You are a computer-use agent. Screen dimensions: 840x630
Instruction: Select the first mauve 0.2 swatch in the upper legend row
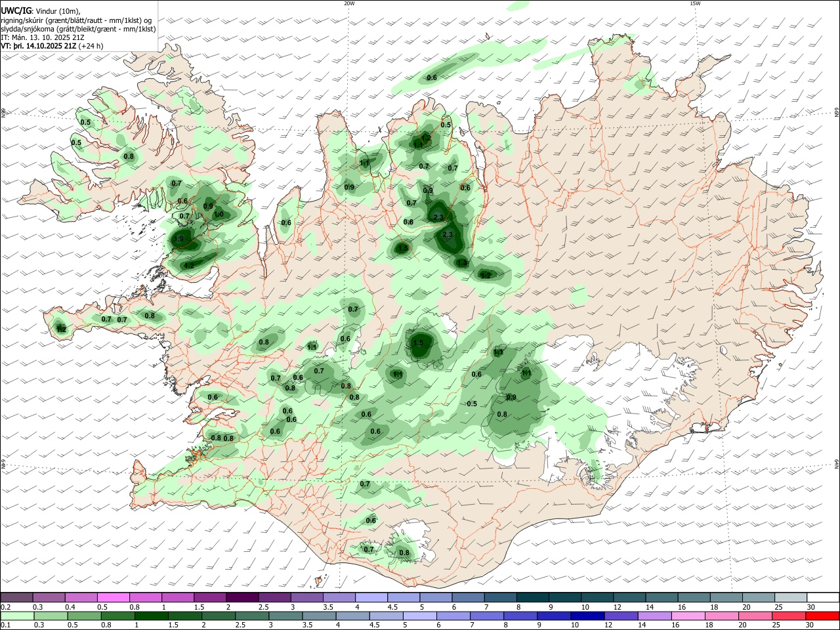click(x=16, y=597)
